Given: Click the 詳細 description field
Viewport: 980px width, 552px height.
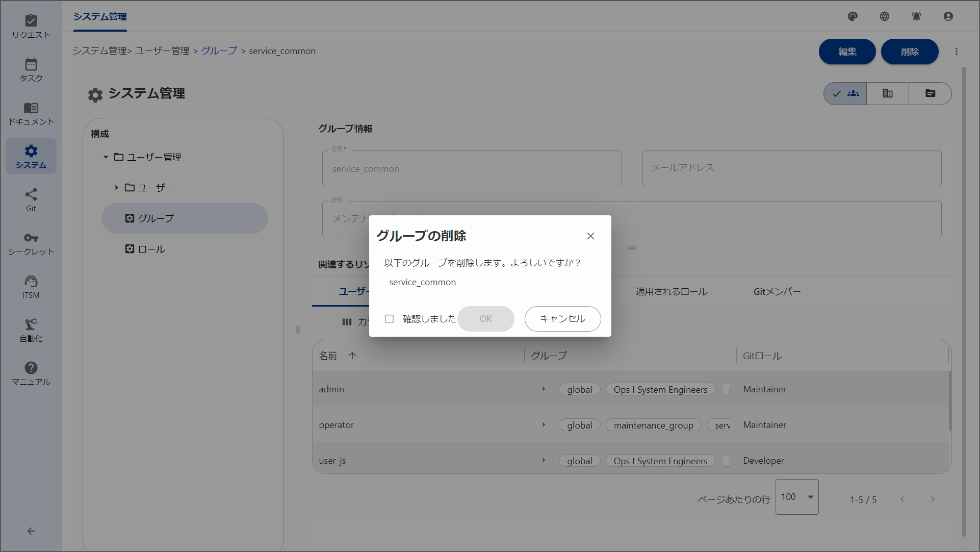Looking at the screenshot, I should tap(632, 219).
